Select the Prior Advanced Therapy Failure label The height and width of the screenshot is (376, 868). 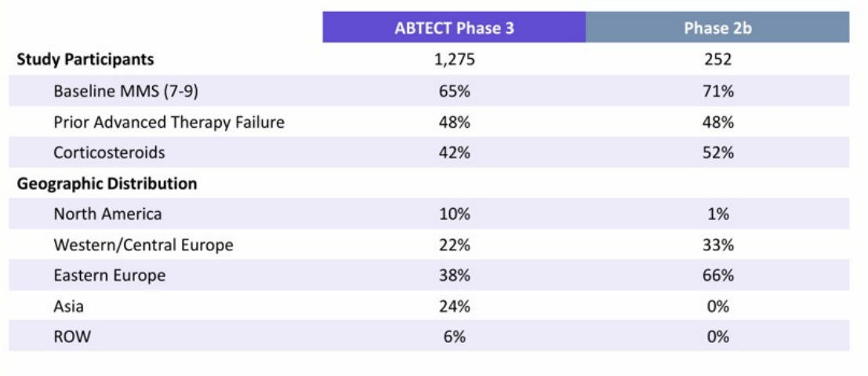pos(169,122)
